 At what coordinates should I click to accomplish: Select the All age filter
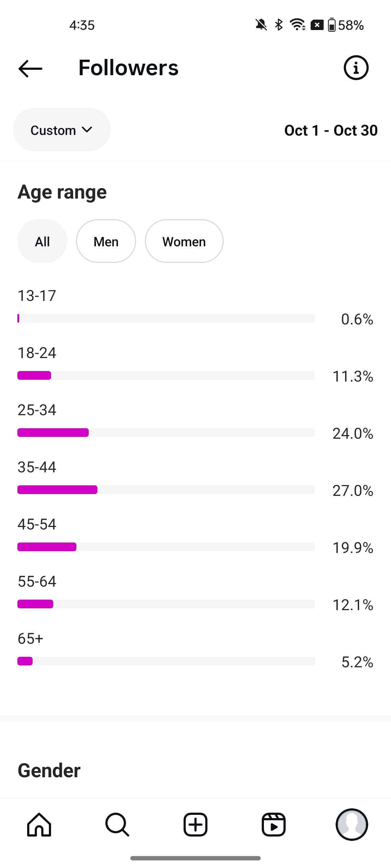click(42, 241)
